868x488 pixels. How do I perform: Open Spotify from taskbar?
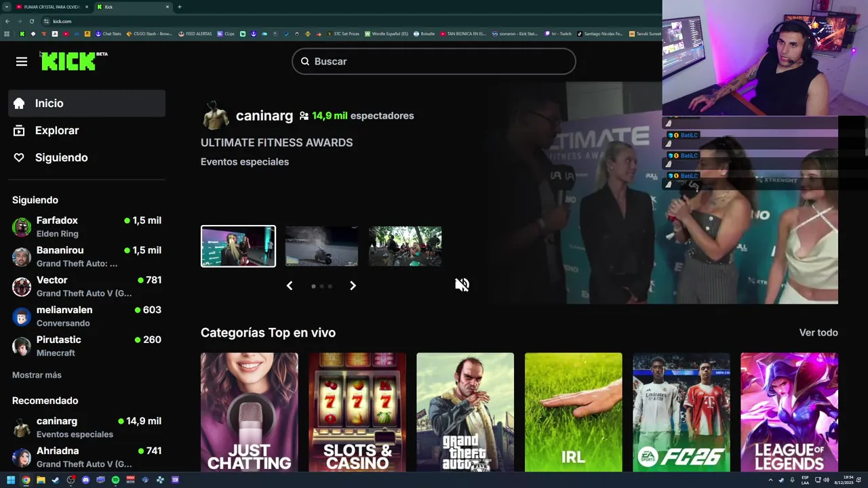point(115,480)
